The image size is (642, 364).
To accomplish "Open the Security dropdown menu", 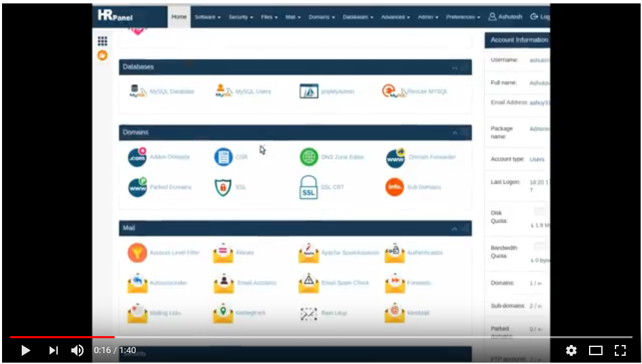I will [240, 17].
